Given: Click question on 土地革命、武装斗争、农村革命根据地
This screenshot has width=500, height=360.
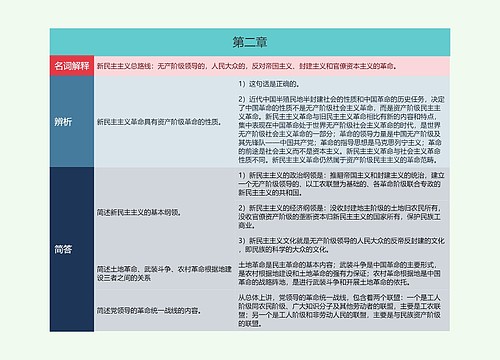Looking at the screenshot, I should coord(164,273).
